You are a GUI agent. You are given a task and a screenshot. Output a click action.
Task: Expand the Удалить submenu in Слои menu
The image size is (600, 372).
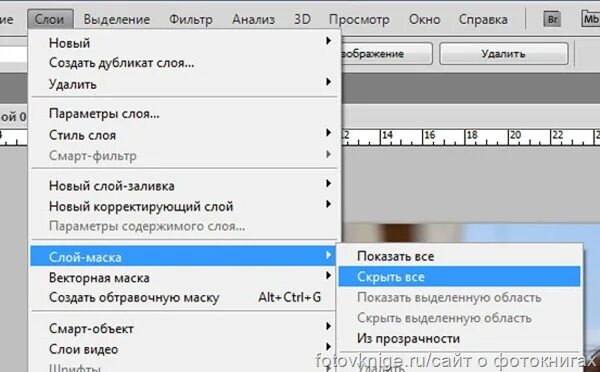click(185, 83)
